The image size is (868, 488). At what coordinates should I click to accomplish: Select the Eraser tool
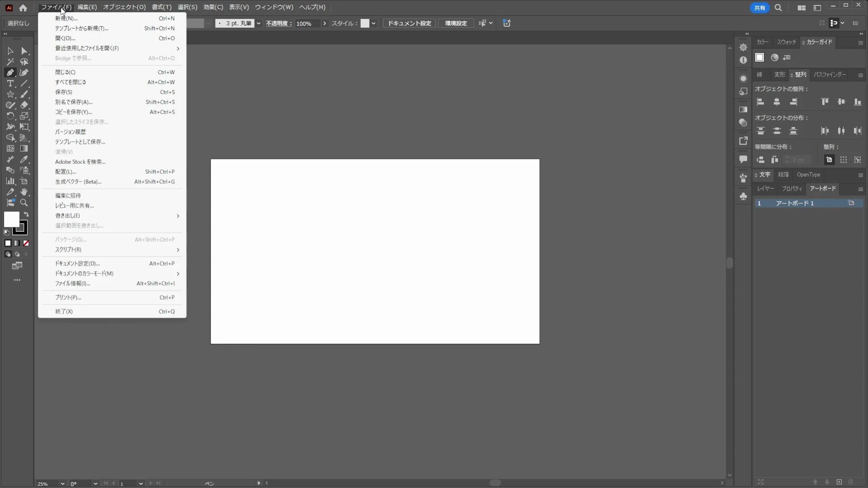pos(24,105)
